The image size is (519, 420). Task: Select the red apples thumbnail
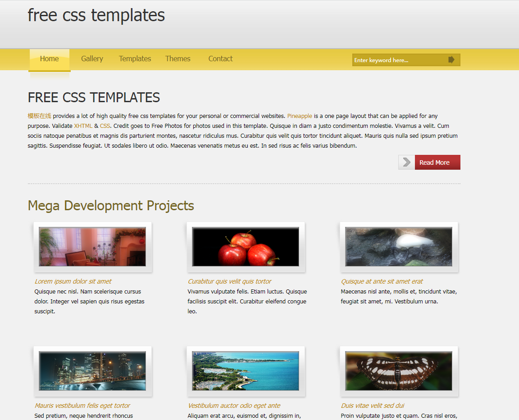click(x=246, y=247)
